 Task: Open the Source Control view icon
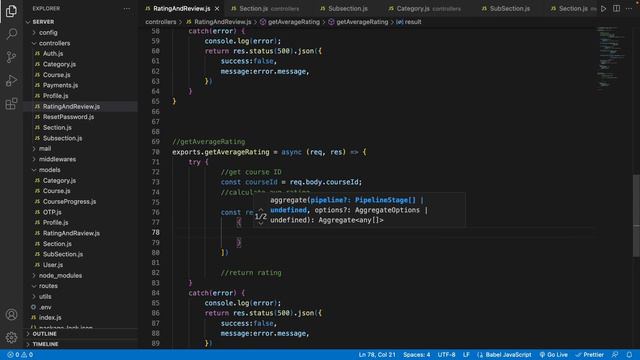click(11, 57)
